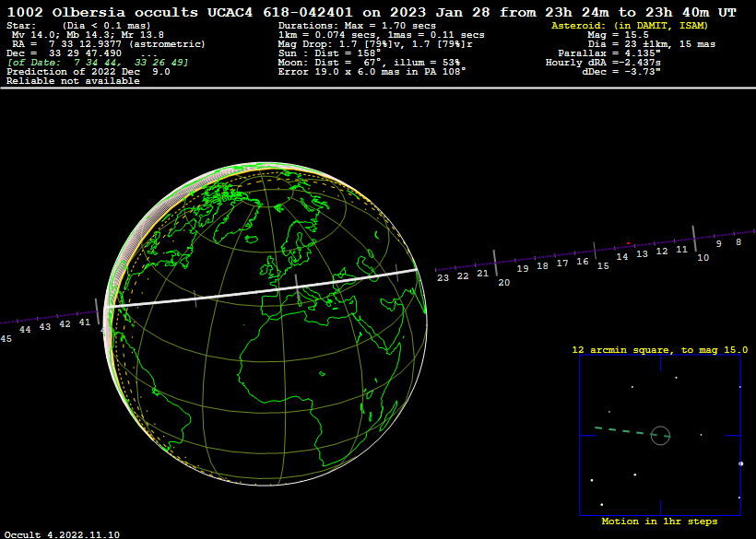Click 'Prediction of 2022 Dec 9.0' text

click(89, 72)
